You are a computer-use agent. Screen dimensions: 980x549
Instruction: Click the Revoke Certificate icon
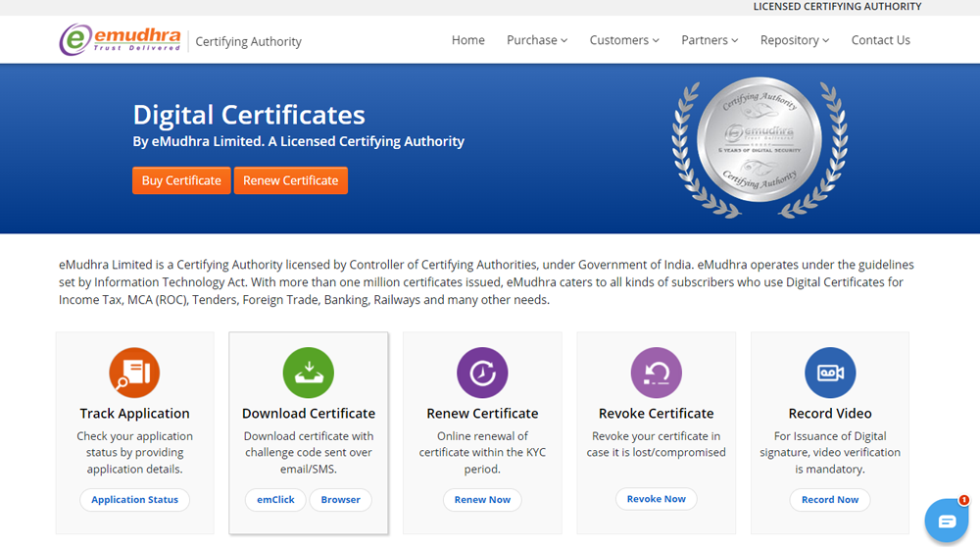point(656,373)
